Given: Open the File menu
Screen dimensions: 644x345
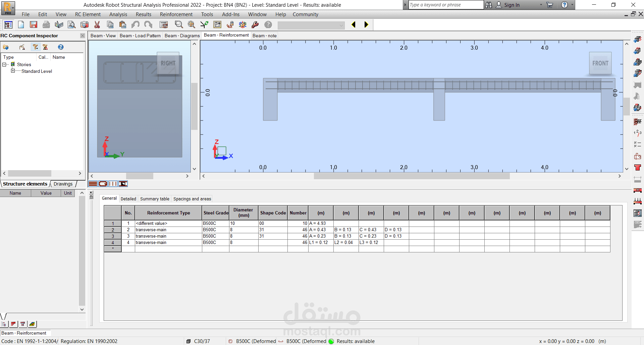Looking at the screenshot, I should [25, 14].
